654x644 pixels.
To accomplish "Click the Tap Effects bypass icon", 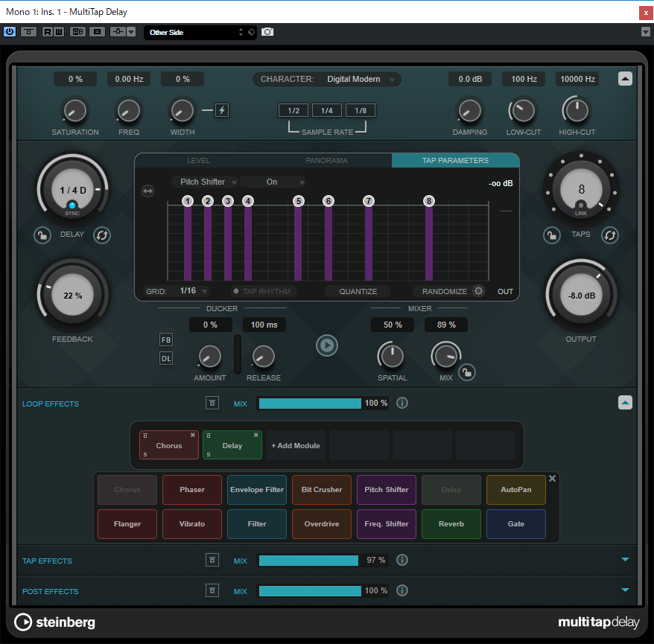I will 212,560.
